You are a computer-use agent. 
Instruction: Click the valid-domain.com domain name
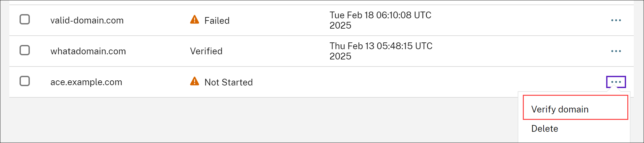87,21
